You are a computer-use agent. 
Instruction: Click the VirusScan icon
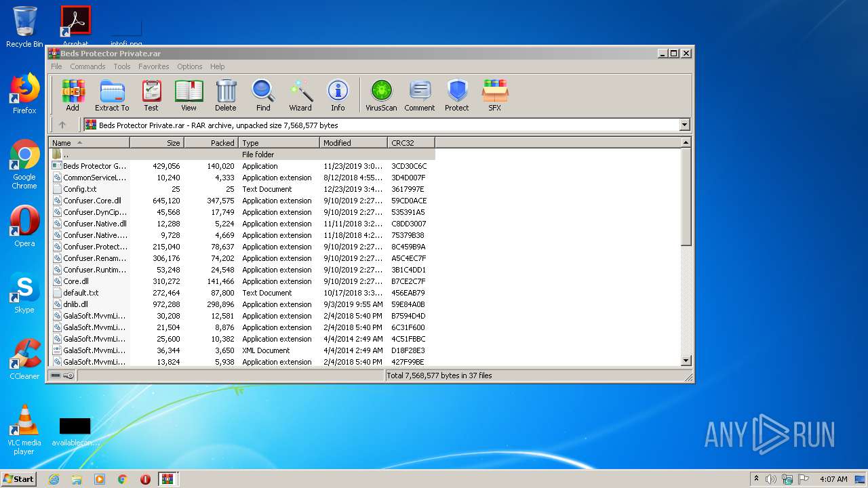pyautogui.click(x=381, y=95)
